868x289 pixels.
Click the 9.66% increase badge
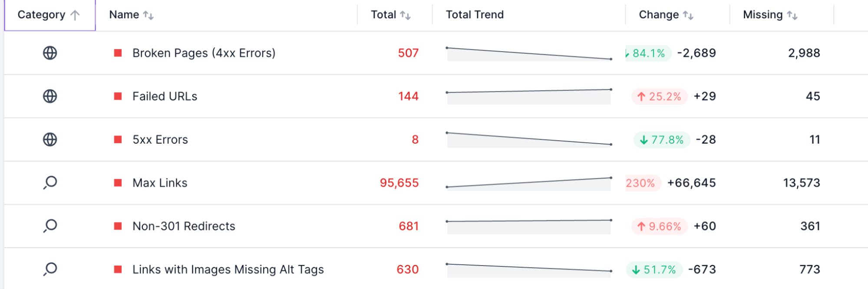point(660,226)
